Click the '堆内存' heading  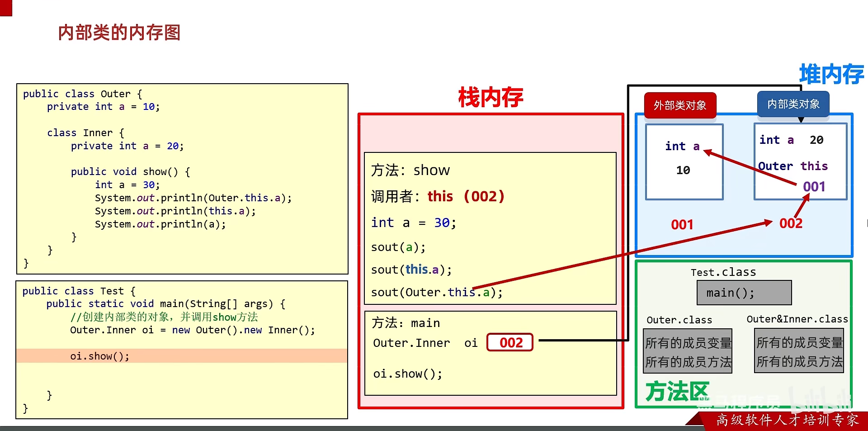(831, 74)
